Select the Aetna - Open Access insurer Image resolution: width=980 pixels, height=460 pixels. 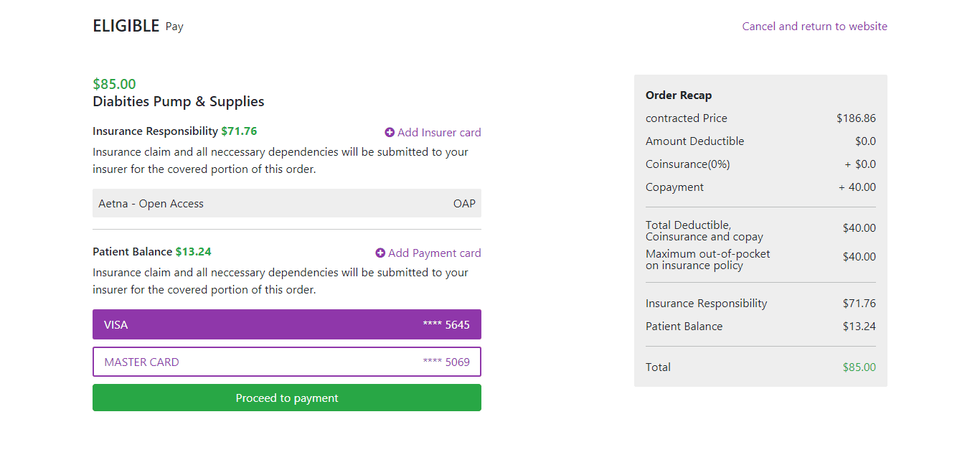pyautogui.click(x=287, y=203)
